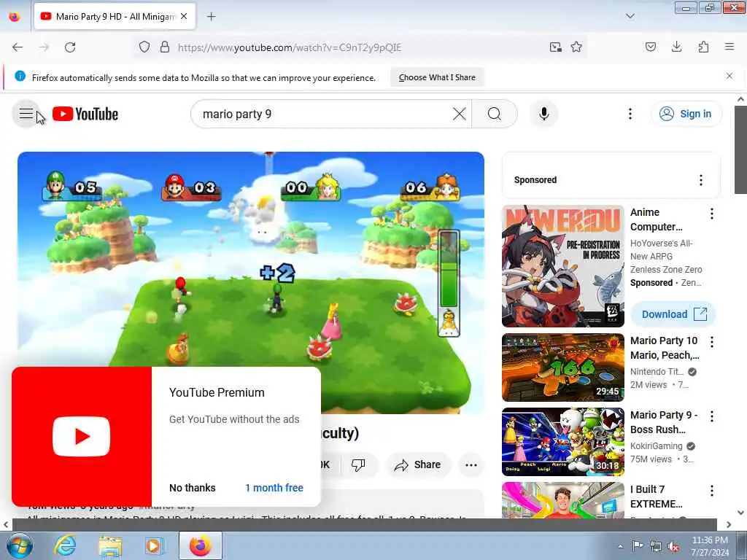View site security padlock info

(165, 47)
